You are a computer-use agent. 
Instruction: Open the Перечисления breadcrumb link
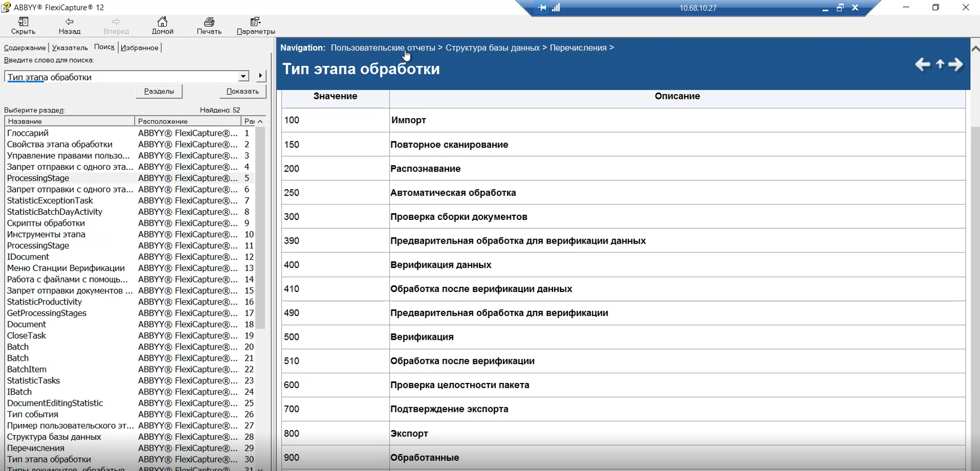578,48
